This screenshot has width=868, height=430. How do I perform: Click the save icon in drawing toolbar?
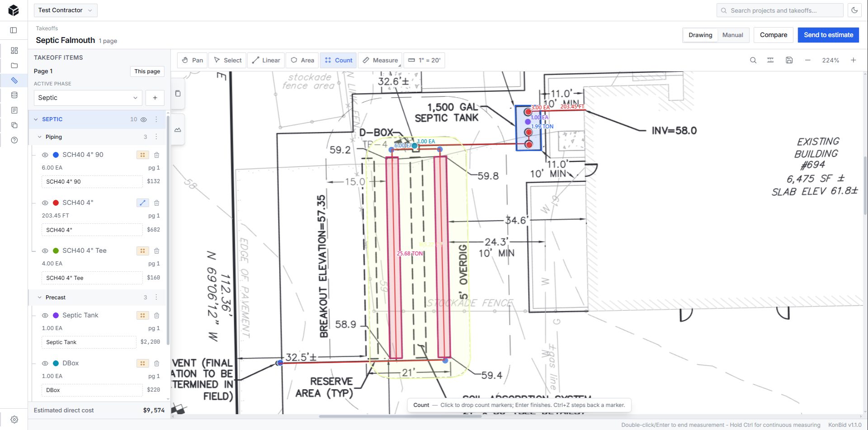(x=789, y=60)
